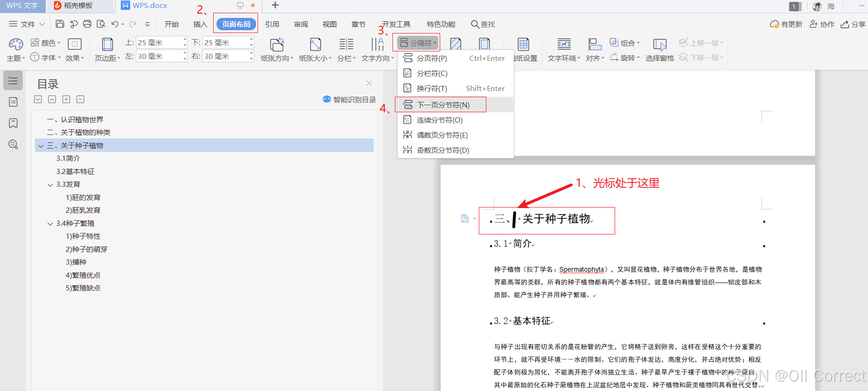Image resolution: width=868 pixels, height=391 pixels.
Task: Switch to the 引用 ribbon tab
Action: click(x=272, y=24)
